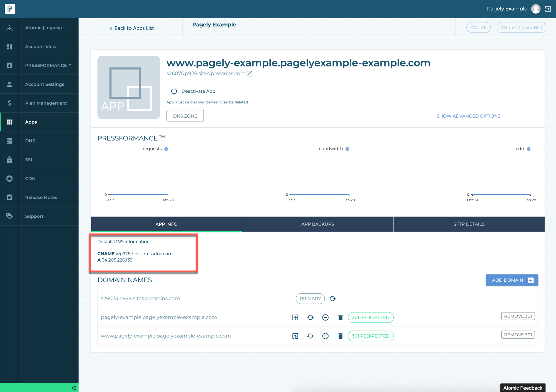Open SSL menu item
Viewport: 556px width, 392px height.
pyautogui.click(x=29, y=160)
